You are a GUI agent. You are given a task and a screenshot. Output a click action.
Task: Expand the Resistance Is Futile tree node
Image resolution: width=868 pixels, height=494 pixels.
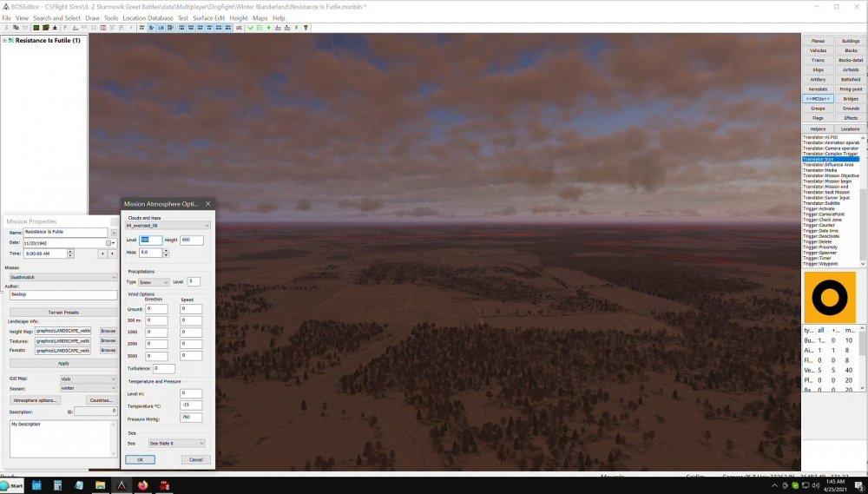tap(4, 41)
